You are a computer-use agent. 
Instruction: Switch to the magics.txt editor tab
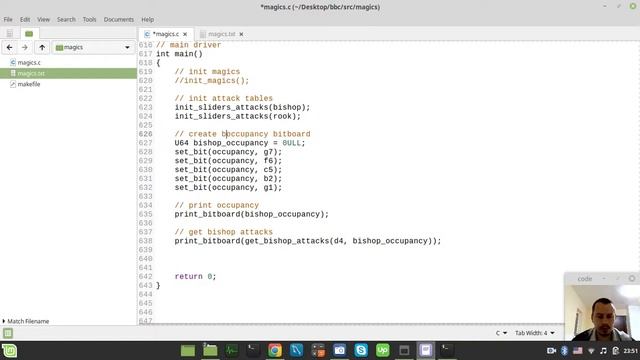click(x=222, y=34)
